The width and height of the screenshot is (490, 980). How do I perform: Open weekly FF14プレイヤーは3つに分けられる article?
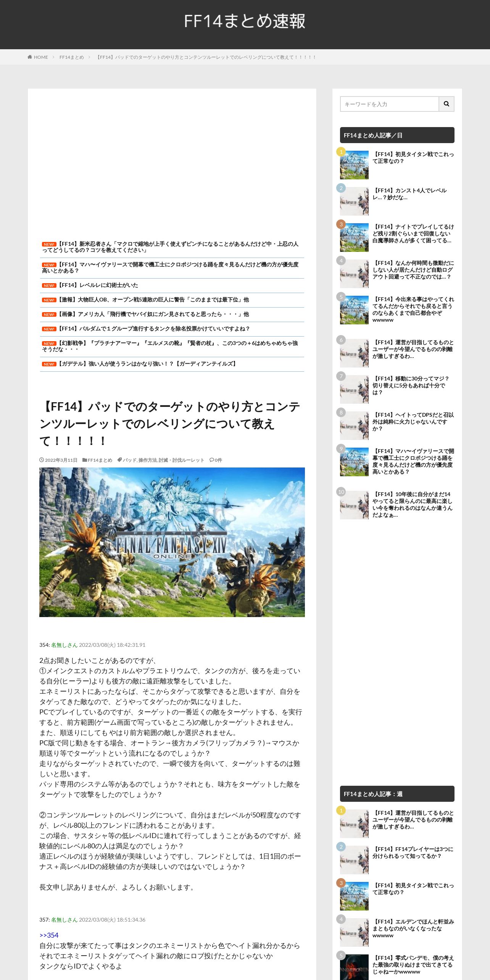pos(413,853)
